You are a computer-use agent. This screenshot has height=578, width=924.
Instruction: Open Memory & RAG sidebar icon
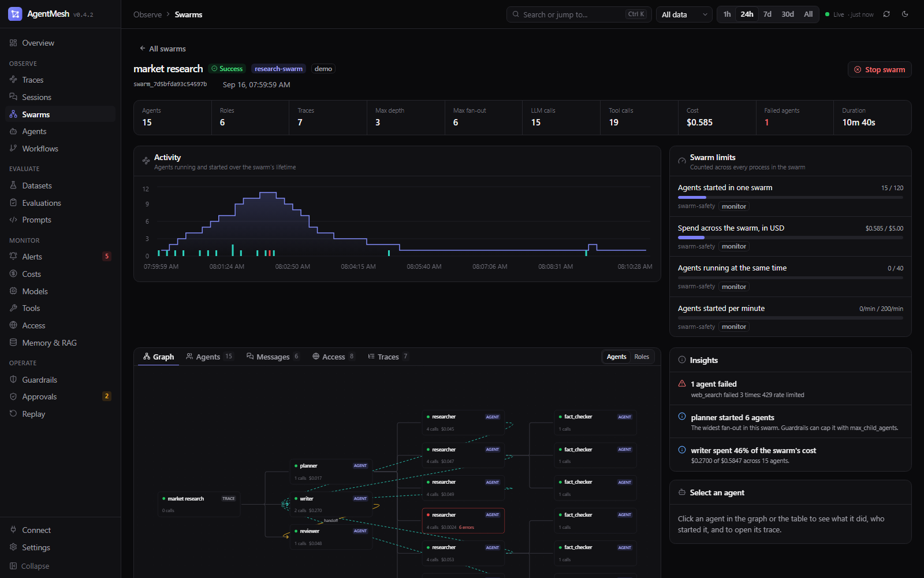pos(13,343)
